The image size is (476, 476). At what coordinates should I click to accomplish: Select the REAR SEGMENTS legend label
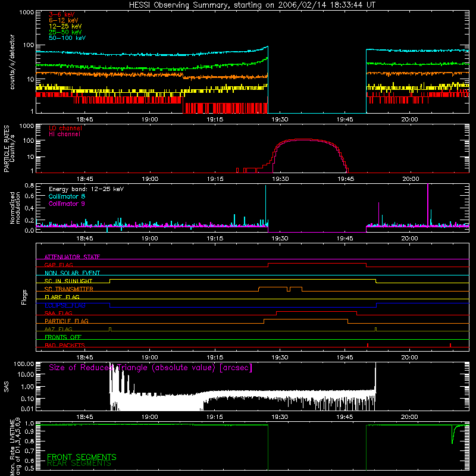pyautogui.click(x=79, y=464)
